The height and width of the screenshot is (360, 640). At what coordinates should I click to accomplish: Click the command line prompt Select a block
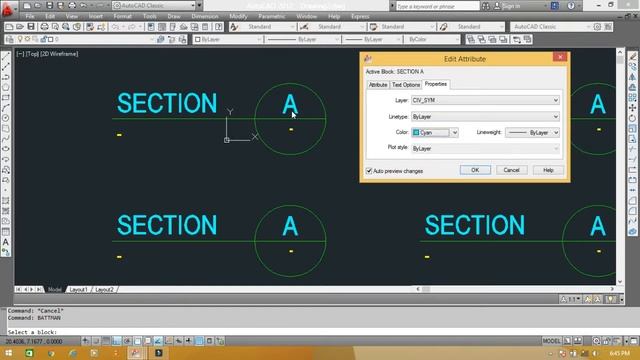coord(32,332)
